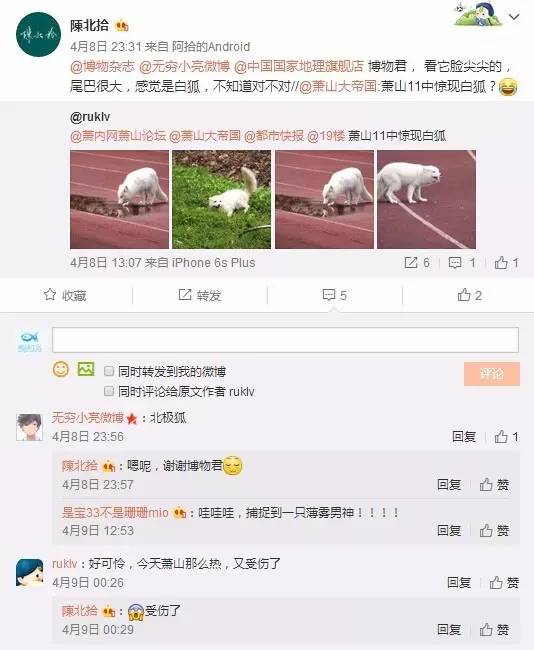Image resolution: width=534 pixels, height=650 pixels.
Task: Like the quoted post by ruklv
Action: [506, 262]
